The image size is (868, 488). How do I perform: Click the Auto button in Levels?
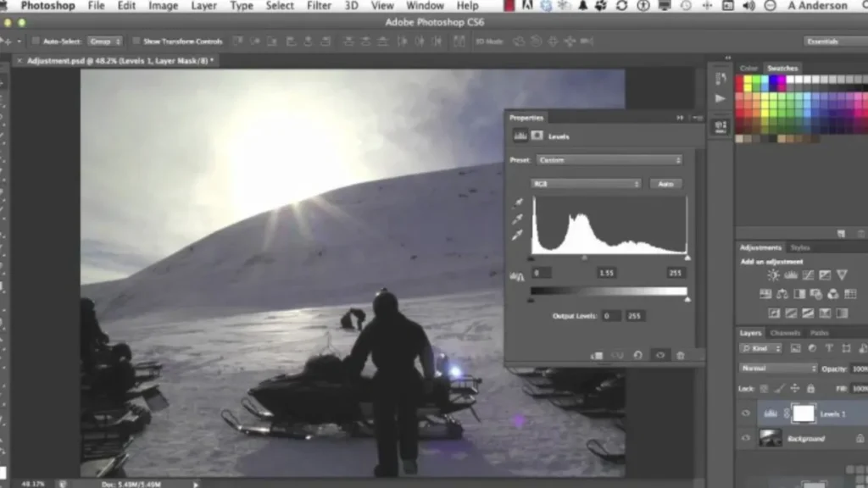click(x=665, y=184)
